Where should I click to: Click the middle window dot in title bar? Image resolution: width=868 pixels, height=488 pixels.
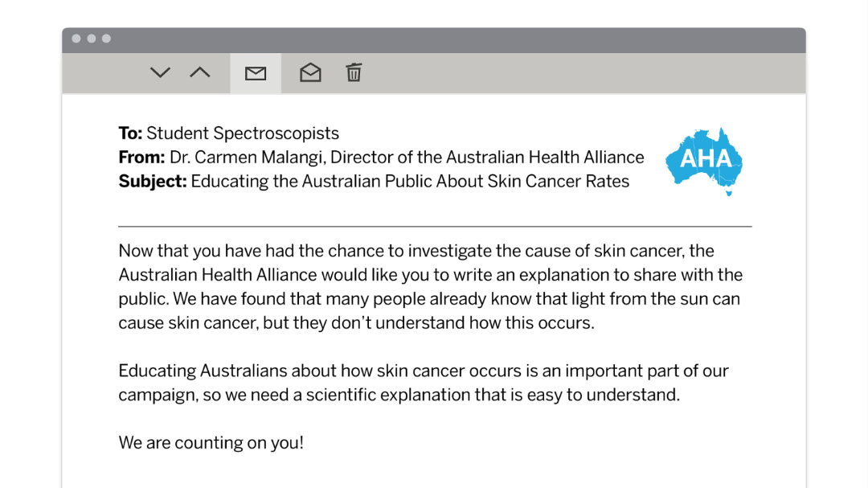coord(91,39)
